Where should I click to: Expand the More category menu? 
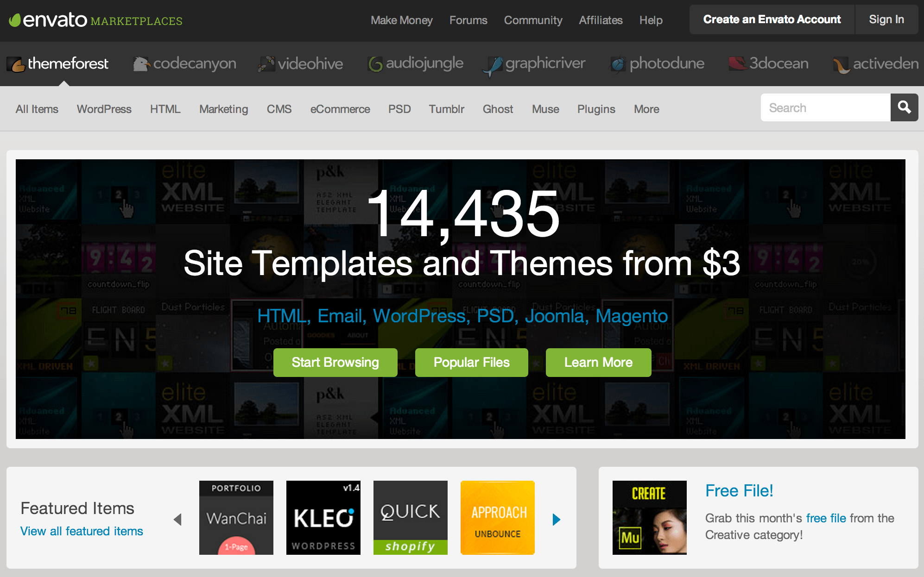click(646, 109)
